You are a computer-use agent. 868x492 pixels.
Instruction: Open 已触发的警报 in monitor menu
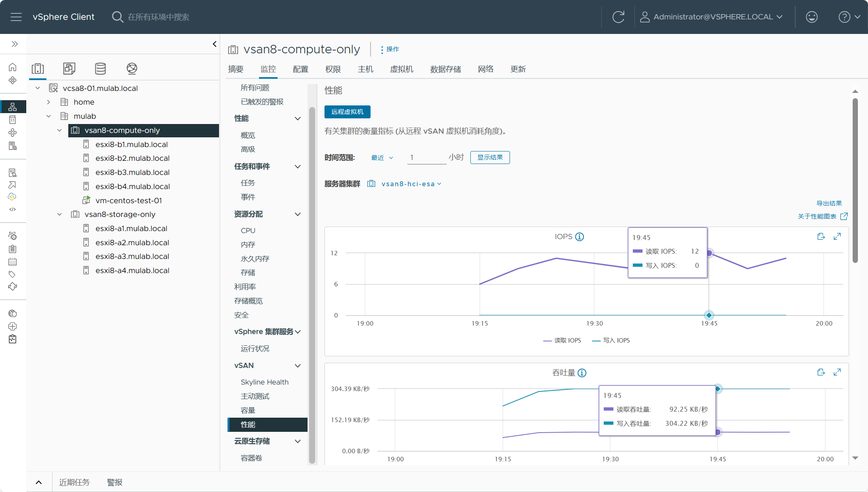tap(262, 102)
